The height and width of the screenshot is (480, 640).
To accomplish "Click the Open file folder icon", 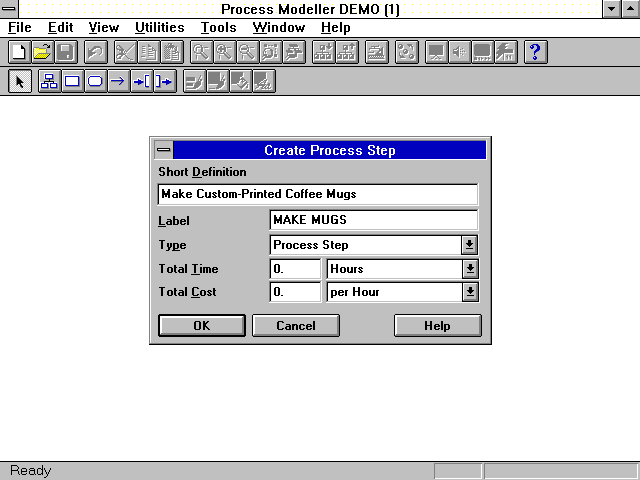I will pos(42,52).
